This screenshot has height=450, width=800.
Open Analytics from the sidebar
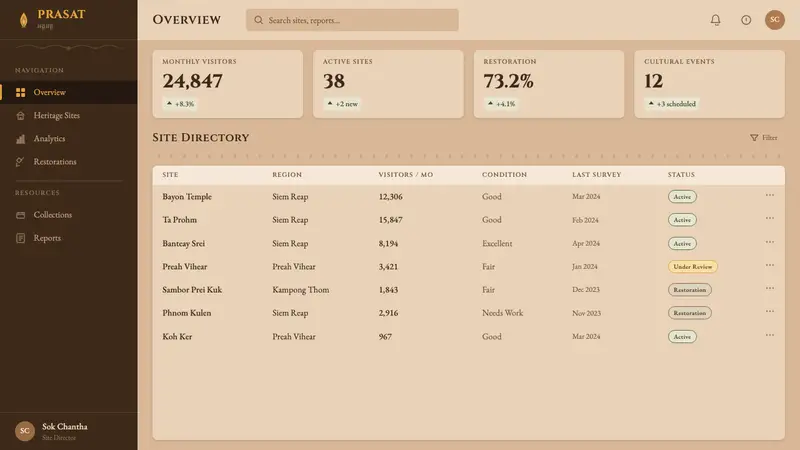point(69,139)
